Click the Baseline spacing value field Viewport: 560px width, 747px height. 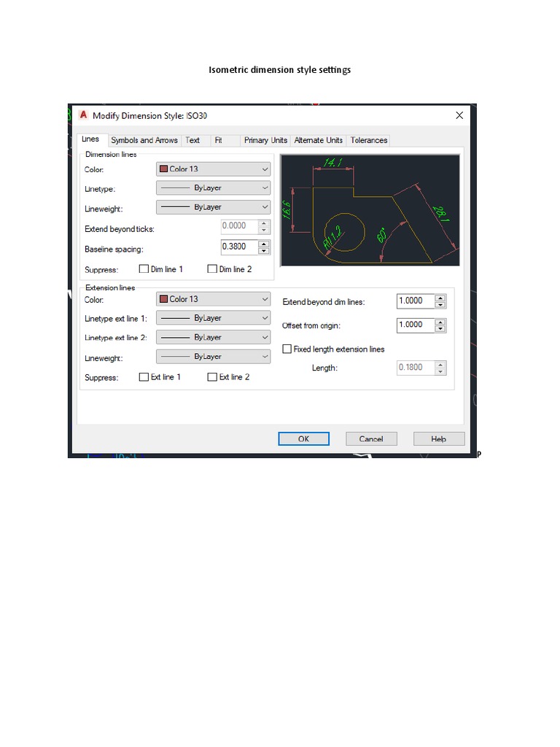click(x=239, y=247)
